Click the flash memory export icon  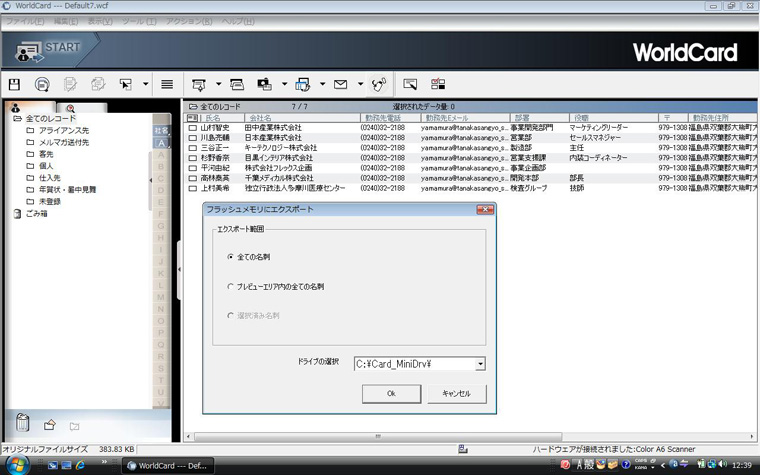379,85
